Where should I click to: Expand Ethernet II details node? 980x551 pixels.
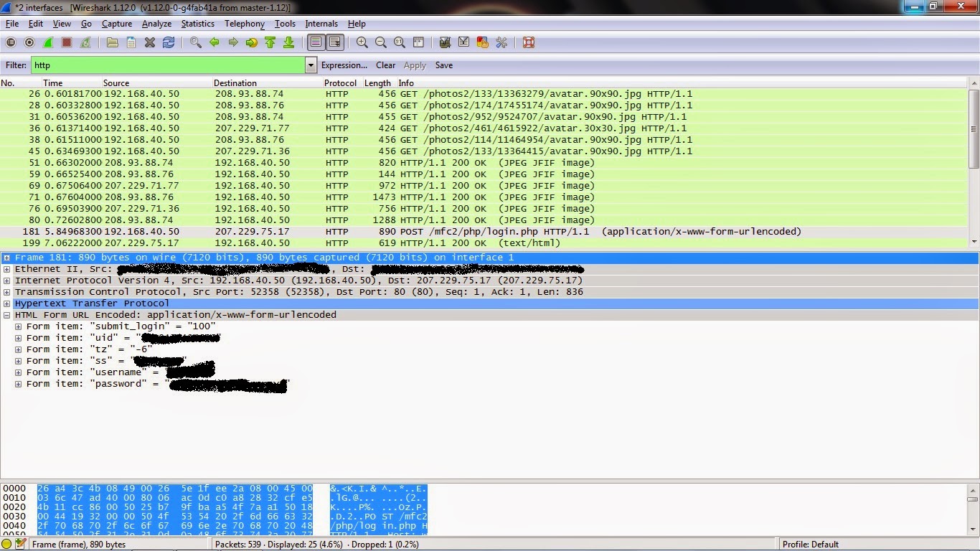(x=6, y=269)
